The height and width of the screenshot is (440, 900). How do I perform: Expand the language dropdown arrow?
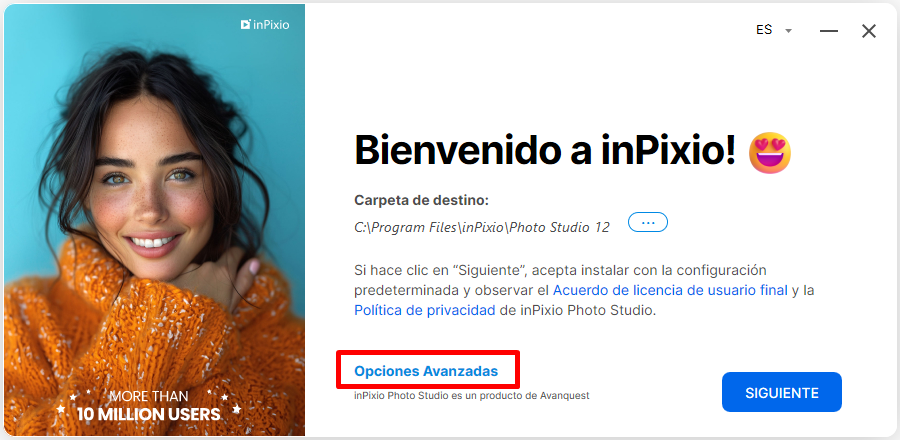pos(789,31)
